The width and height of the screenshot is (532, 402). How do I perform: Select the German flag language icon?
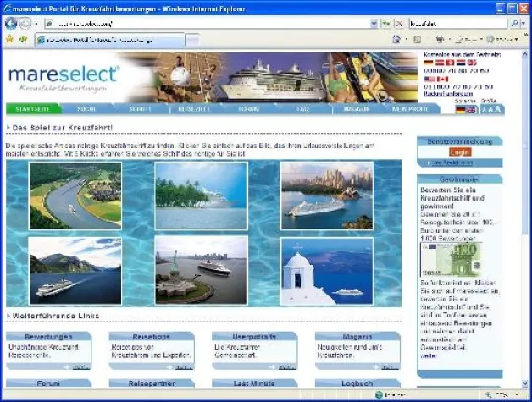tap(461, 110)
